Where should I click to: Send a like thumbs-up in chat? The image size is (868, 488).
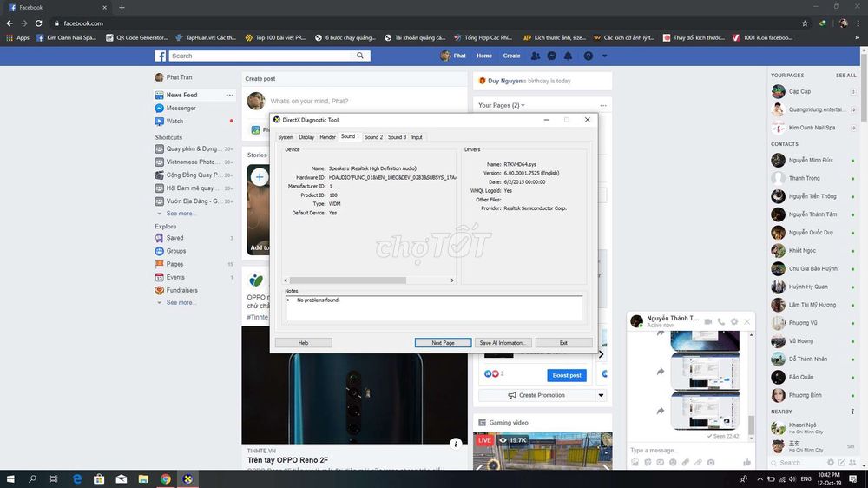pyautogui.click(x=746, y=462)
